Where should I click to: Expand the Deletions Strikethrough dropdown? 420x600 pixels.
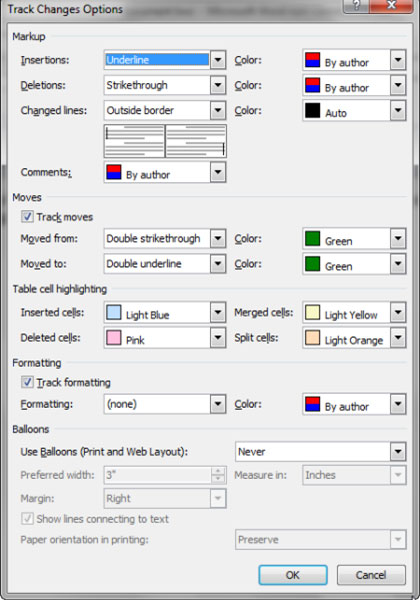218,85
